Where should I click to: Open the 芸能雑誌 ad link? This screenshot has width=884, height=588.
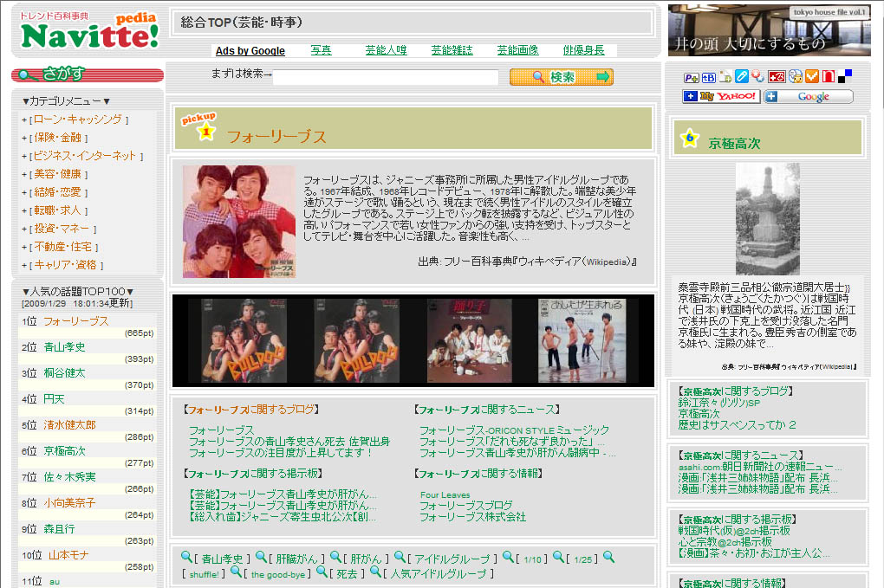452,50
